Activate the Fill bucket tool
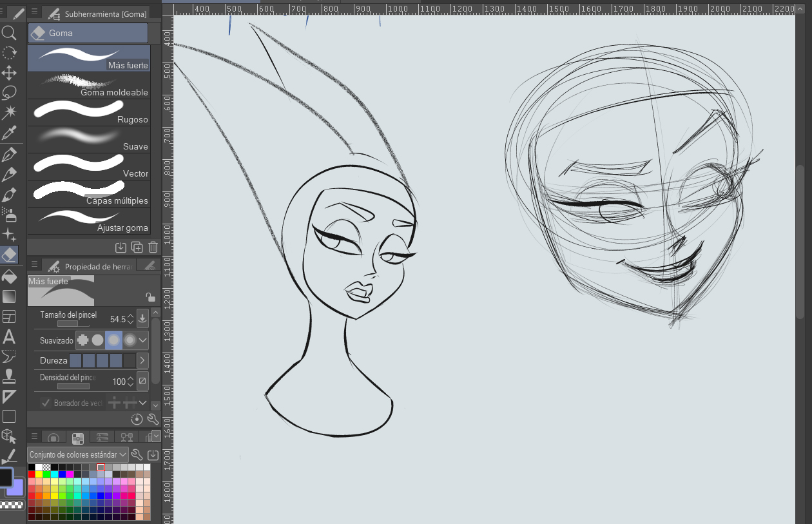 (9, 277)
